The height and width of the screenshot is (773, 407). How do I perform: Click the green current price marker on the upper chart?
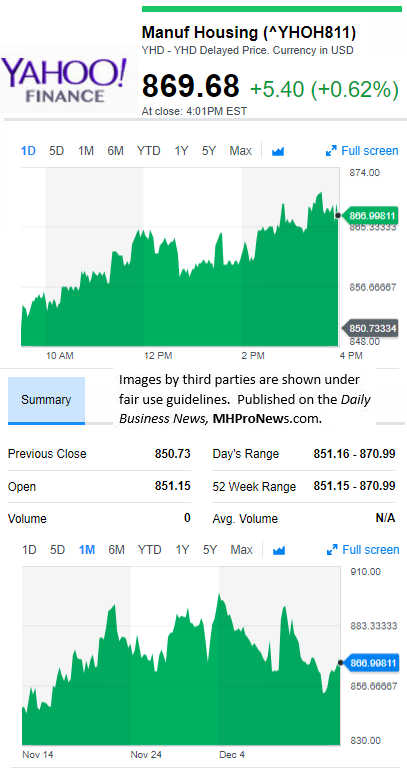pyautogui.click(x=371, y=215)
